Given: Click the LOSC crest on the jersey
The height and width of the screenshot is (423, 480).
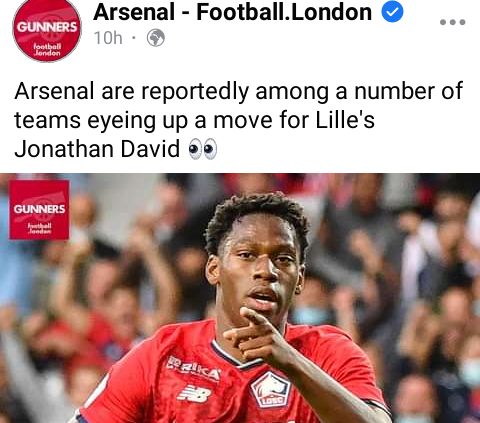Looking at the screenshot, I should [x=271, y=390].
